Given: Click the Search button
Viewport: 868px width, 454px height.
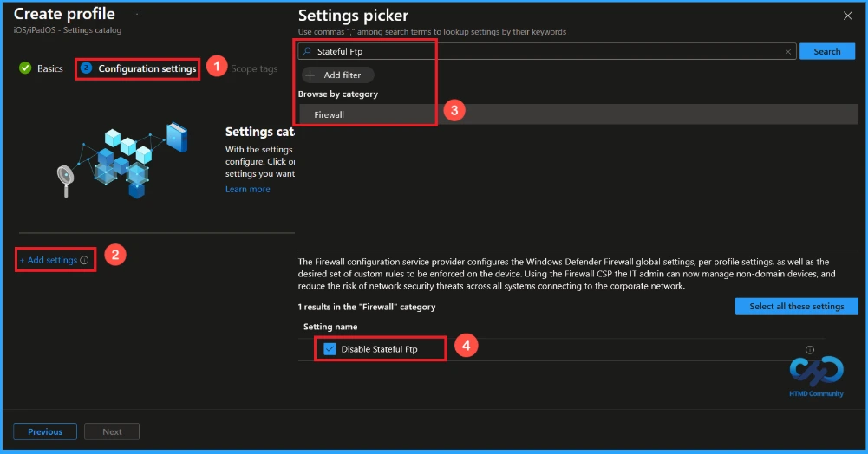Looking at the screenshot, I should coord(827,51).
